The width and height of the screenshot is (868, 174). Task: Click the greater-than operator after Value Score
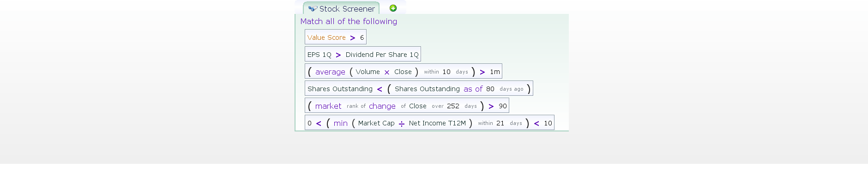[353, 38]
